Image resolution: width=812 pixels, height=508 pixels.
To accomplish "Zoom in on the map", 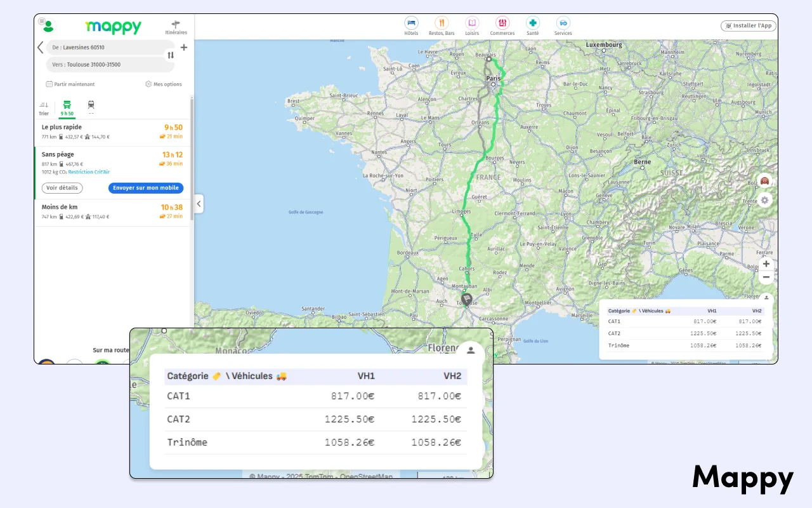I will (766, 264).
